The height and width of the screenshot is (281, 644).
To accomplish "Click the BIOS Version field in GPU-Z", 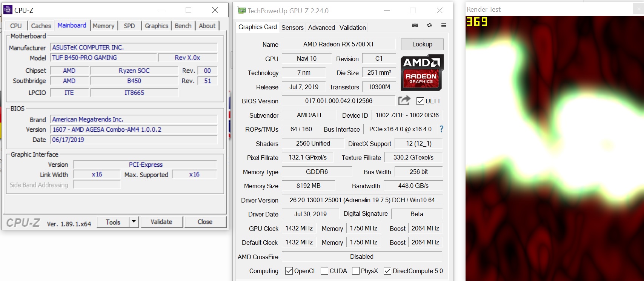I will tap(339, 101).
